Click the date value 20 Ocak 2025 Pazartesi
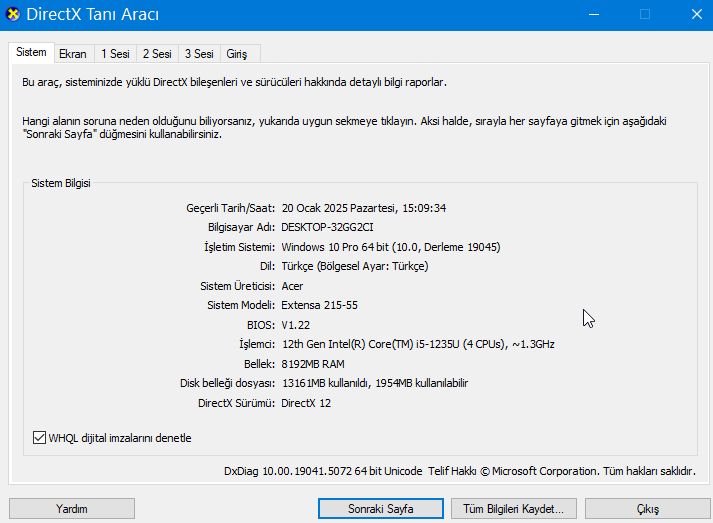This screenshot has width=713, height=523. pyautogui.click(x=338, y=208)
